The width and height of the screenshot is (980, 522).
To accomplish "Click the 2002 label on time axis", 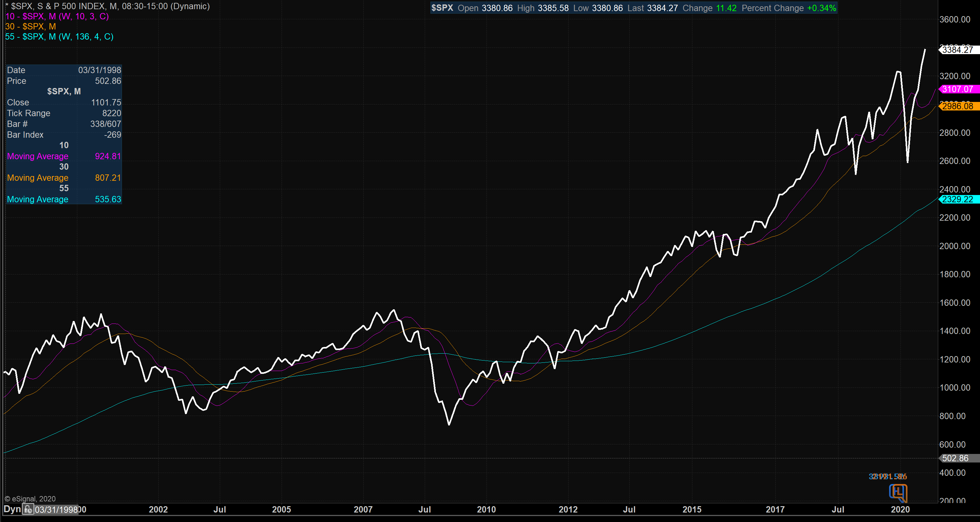I will tap(158, 509).
